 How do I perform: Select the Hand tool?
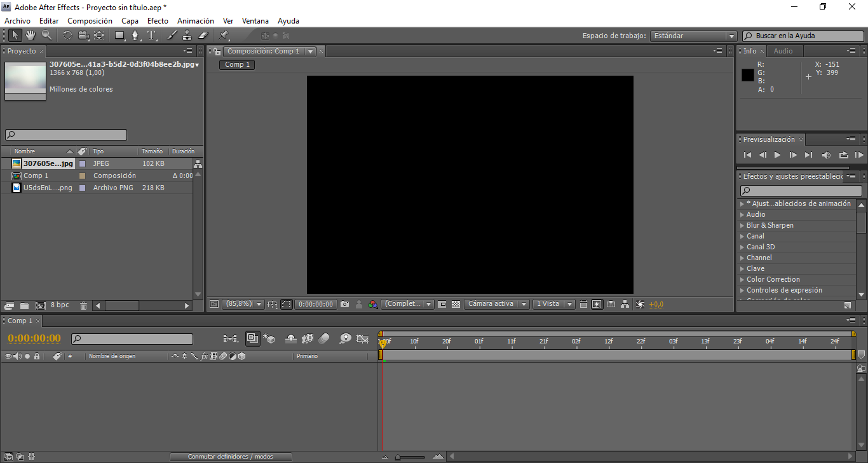[31, 36]
